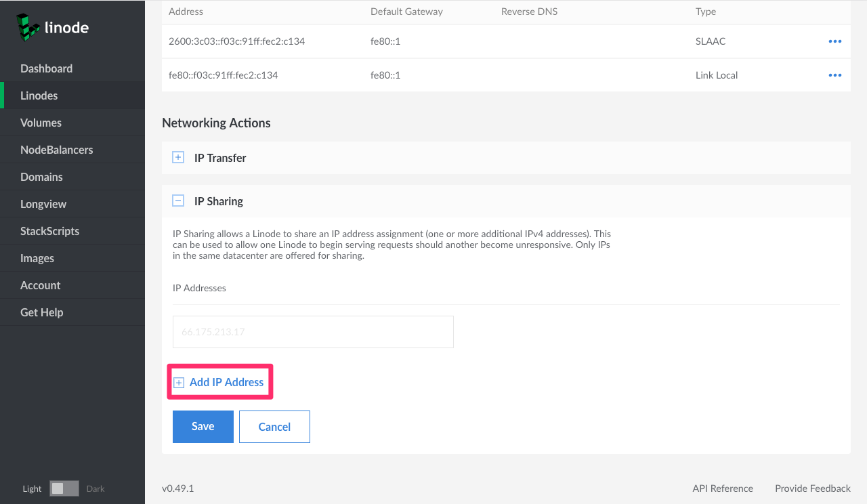Viewport: 867px width, 504px height.
Task: Click the Provide Feedback link
Action: pos(812,488)
